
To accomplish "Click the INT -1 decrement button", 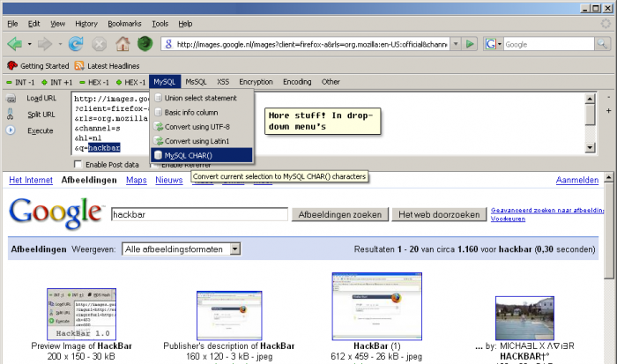I will 20,82.
